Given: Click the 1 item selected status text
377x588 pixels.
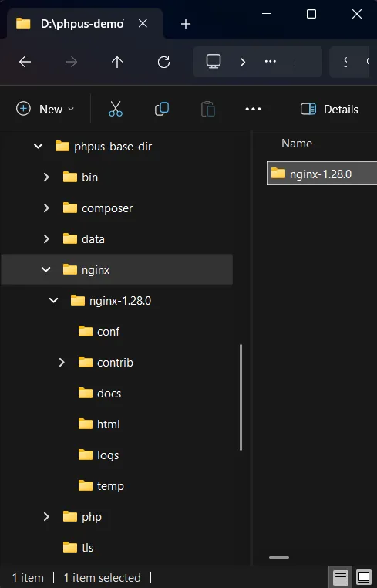Looking at the screenshot, I should [103, 578].
